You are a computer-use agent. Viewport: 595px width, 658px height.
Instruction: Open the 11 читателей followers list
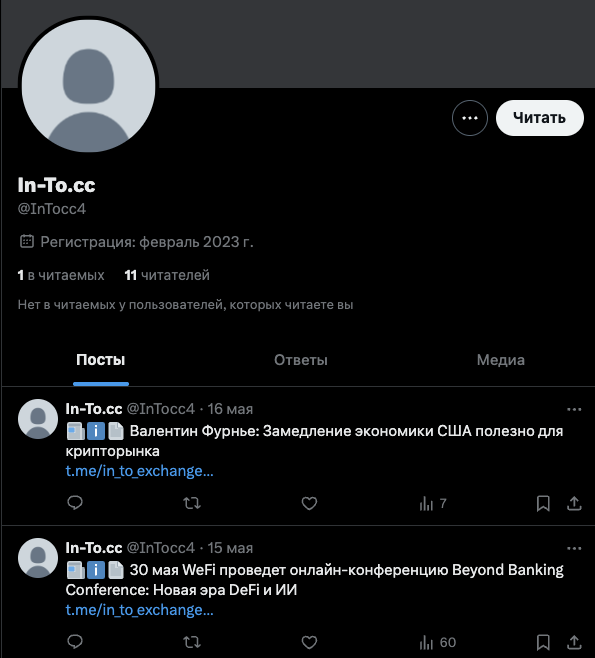tap(167, 275)
